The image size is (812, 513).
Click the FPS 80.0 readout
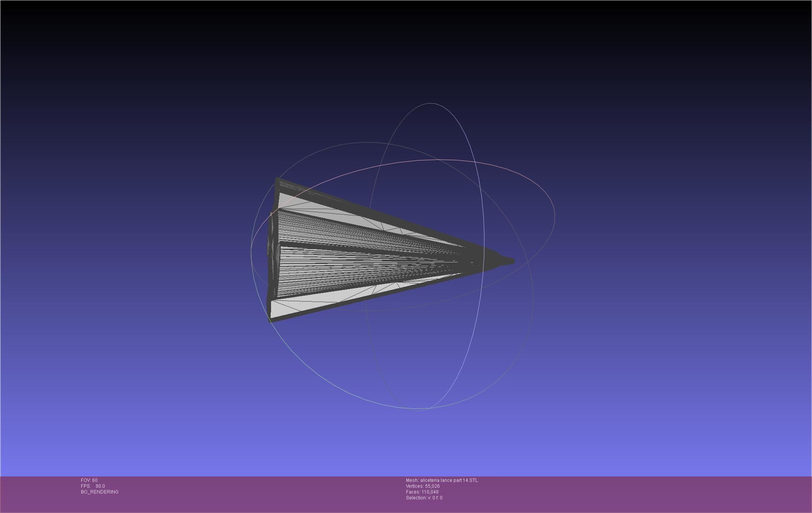point(93,486)
